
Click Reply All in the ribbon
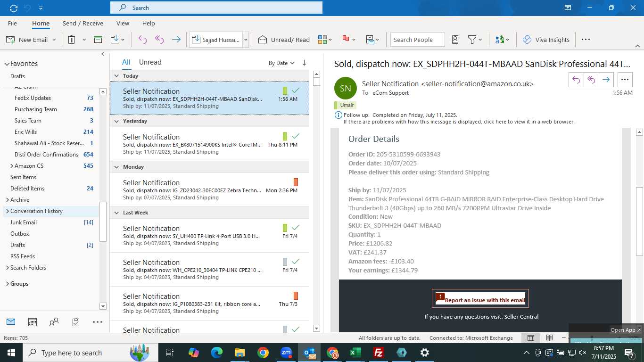coord(159,40)
